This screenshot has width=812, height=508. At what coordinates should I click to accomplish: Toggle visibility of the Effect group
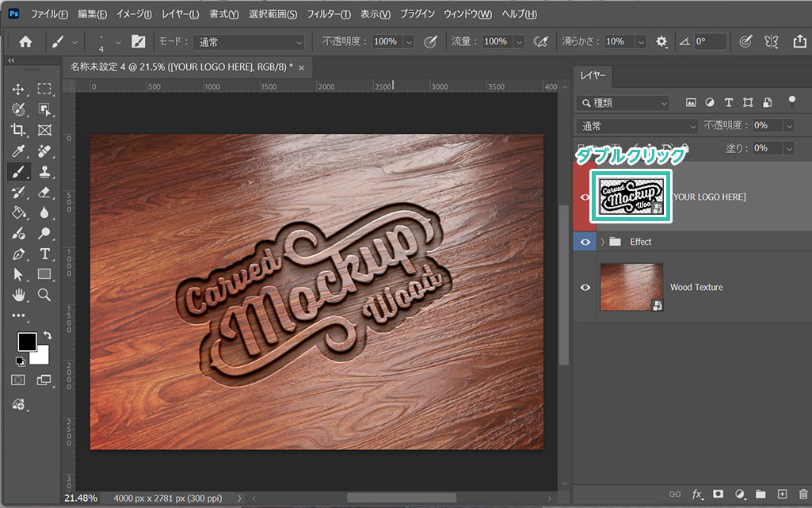pos(585,242)
